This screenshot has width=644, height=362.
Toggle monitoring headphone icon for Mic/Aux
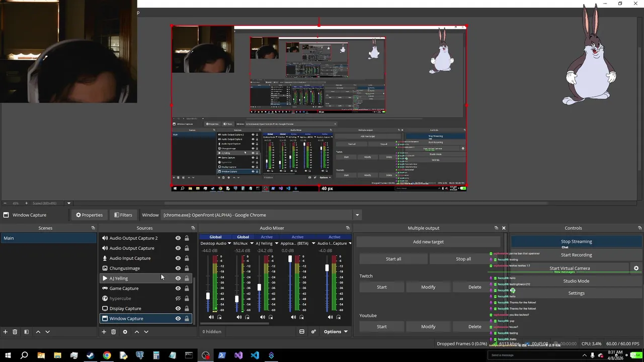[x=247, y=317]
